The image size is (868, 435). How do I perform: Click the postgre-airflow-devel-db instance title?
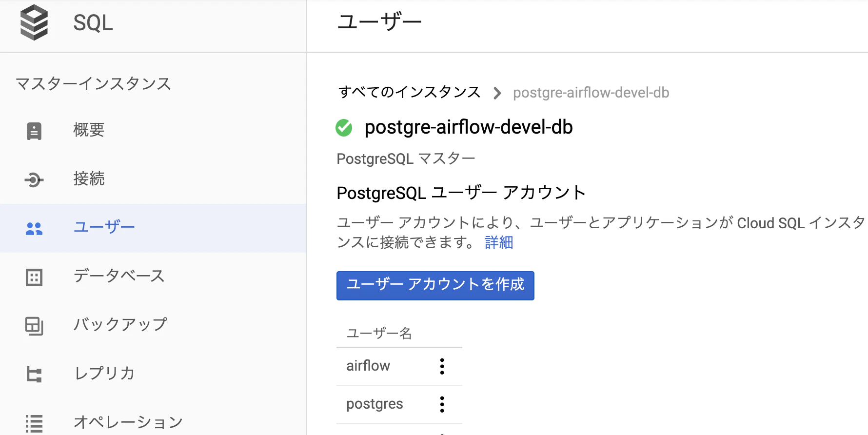click(x=469, y=127)
